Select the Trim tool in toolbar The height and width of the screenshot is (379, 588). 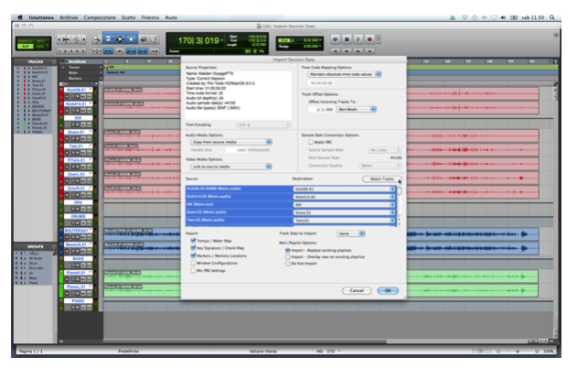click(x=109, y=39)
